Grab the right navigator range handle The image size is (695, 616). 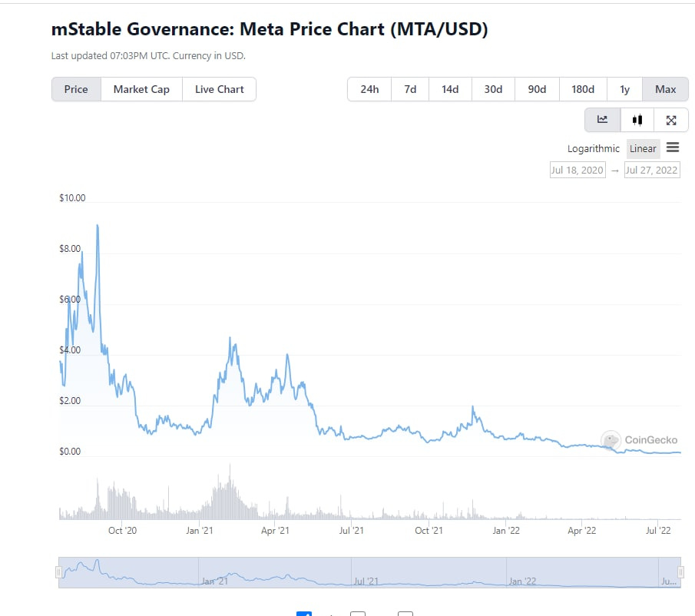tap(680, 572)
